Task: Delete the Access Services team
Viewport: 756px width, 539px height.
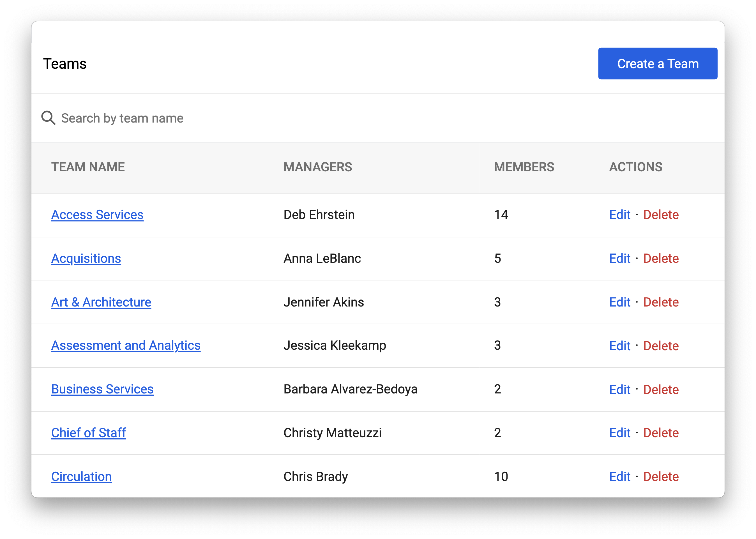Action: point(661,215)
